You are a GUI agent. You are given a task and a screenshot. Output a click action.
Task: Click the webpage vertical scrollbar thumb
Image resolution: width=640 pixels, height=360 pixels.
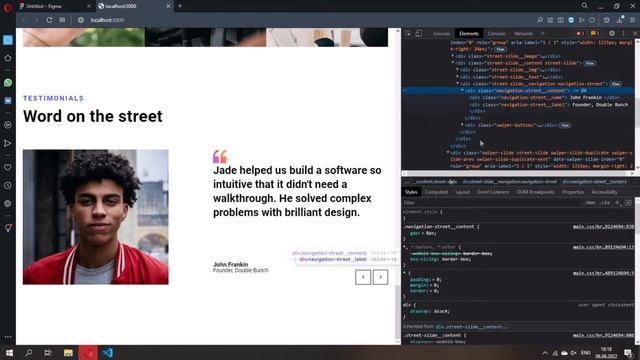pyautogui.click(x=398, y=312)
